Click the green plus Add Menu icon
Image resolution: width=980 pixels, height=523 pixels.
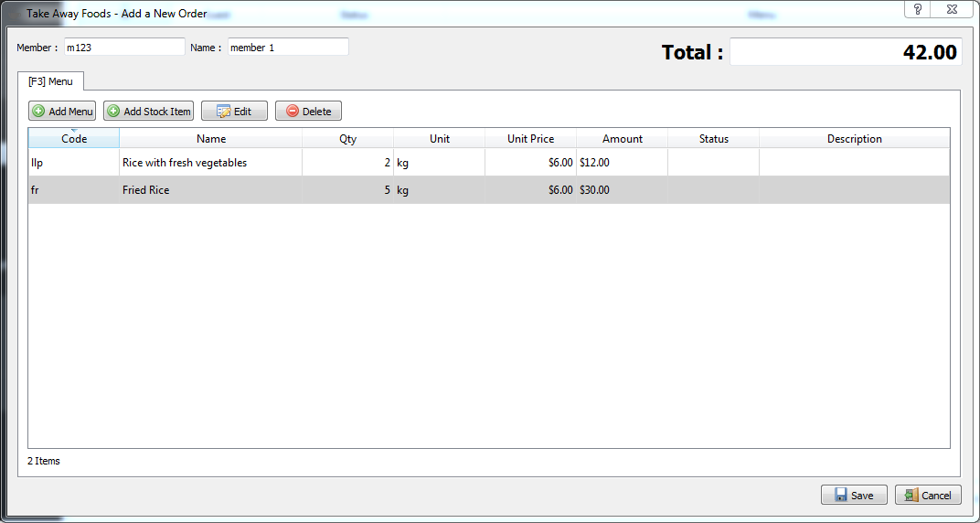tap(37, 112)
